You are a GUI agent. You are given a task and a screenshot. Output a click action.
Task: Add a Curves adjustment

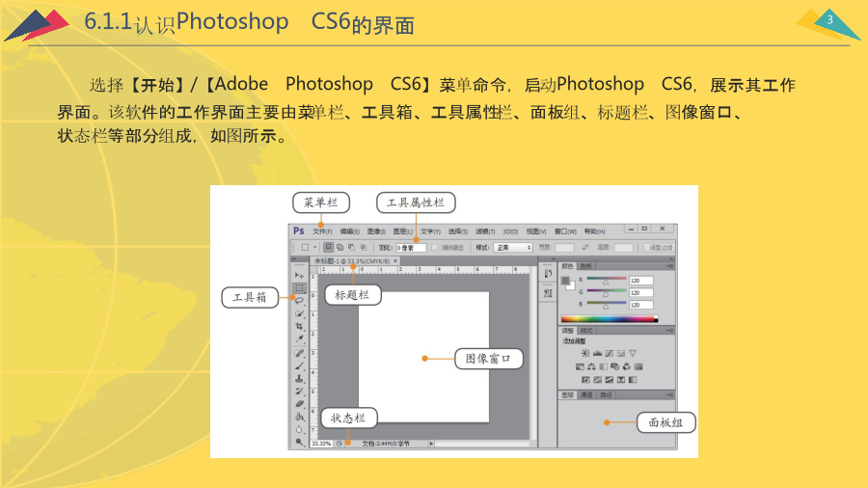click(x=609, y=353)
